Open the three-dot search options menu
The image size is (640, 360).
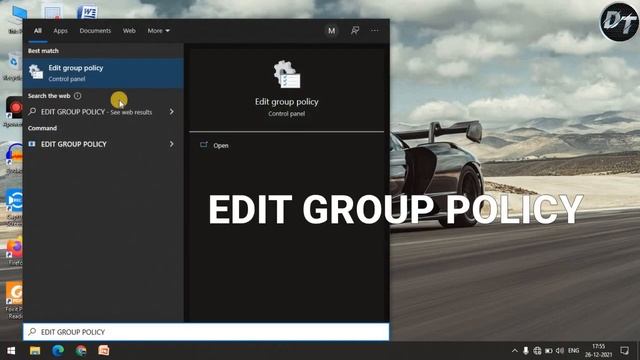(375, 31)
